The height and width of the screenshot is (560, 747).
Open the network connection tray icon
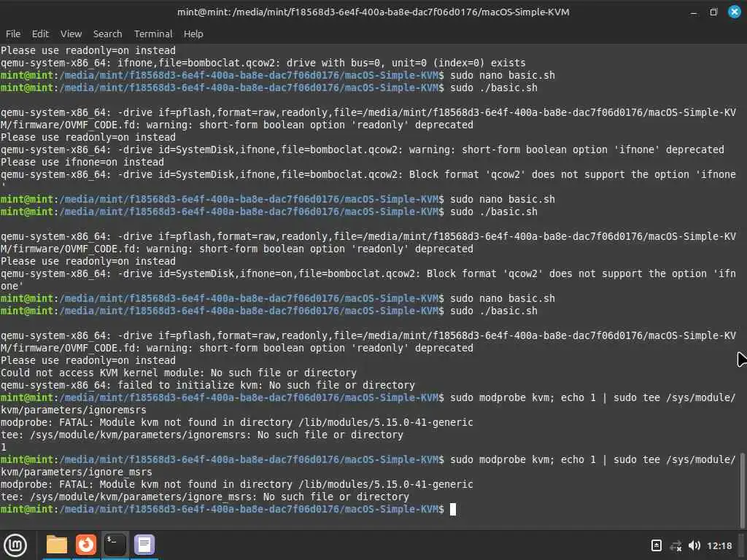click(x=676, y=545)
